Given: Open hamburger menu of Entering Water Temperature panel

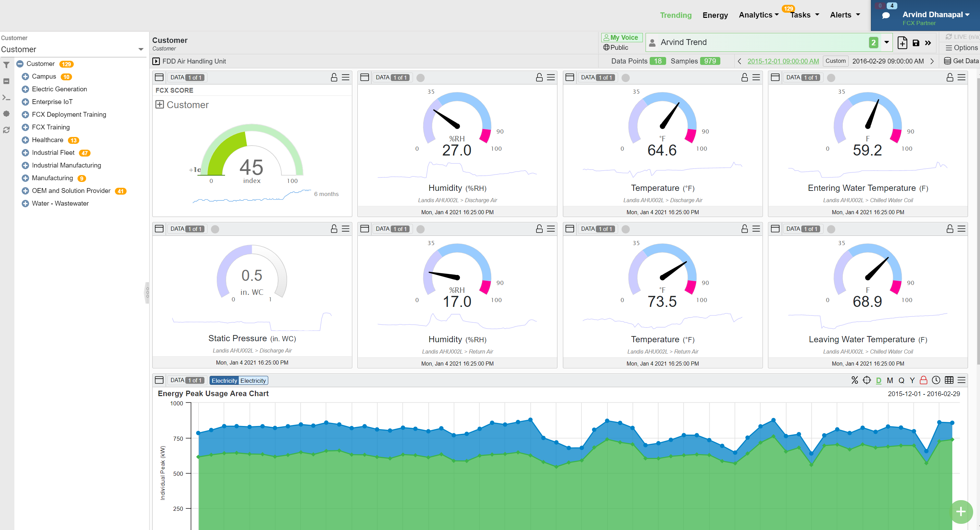Looking at the screenshot, I should 961,77.
